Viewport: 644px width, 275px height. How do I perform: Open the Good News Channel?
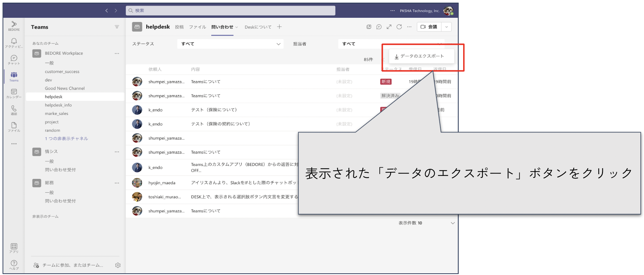[x=65, y=88]
